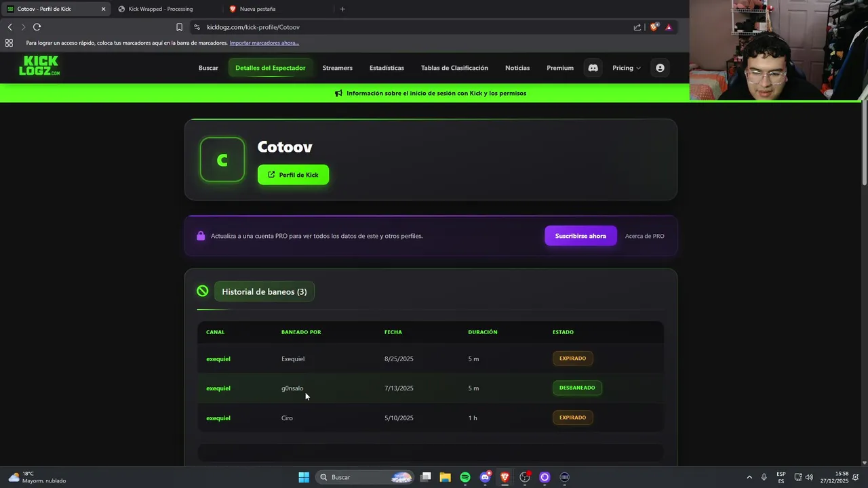Show hidden system tray icons chevron
The height and width of the screenshot is (488, 868).
coord(749,477)
